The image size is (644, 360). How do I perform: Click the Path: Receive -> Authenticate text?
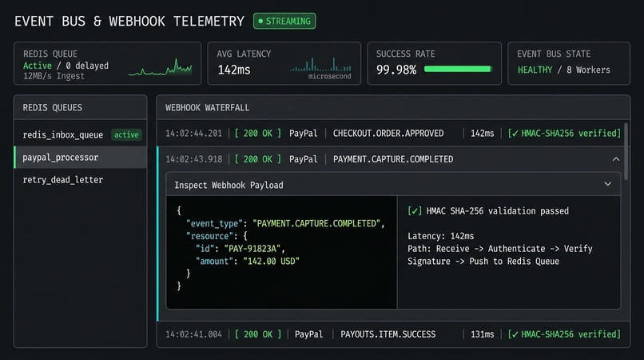pyautogui.click(x=476, y=249)
